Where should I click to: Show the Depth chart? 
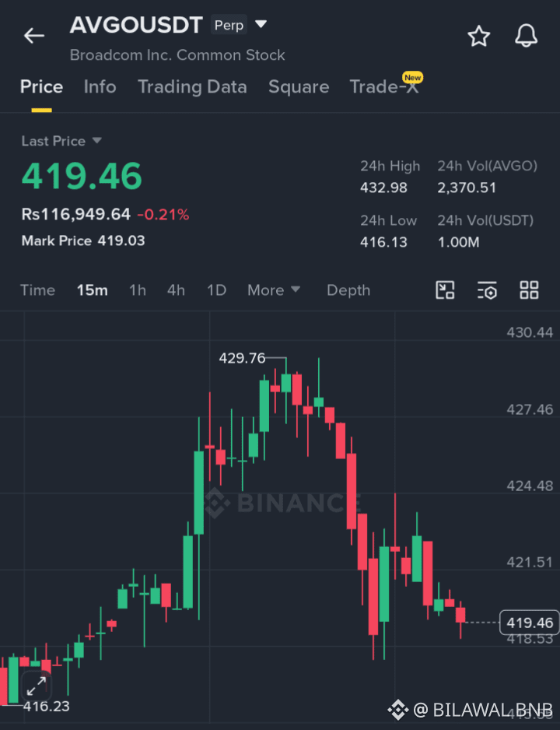(x=348, y=290)
